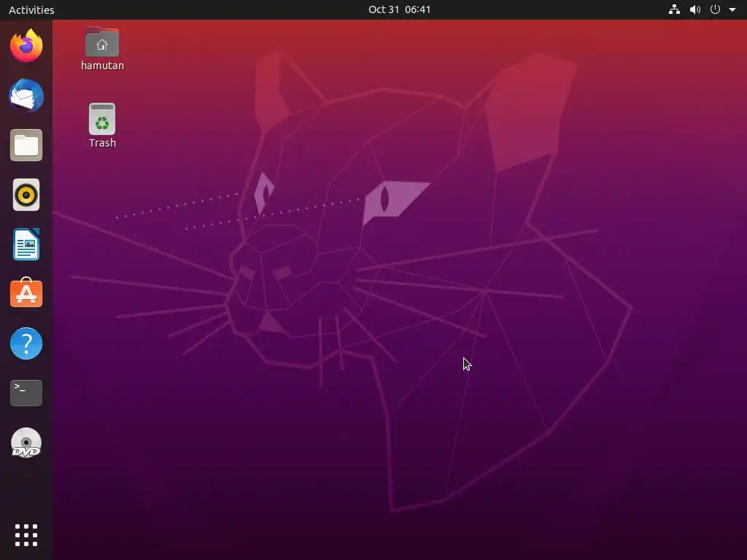Viewport: 747px width, 560px height.
Task: Open the Help question mark icon
Action: pyautogui.click(x=26, y=343)
